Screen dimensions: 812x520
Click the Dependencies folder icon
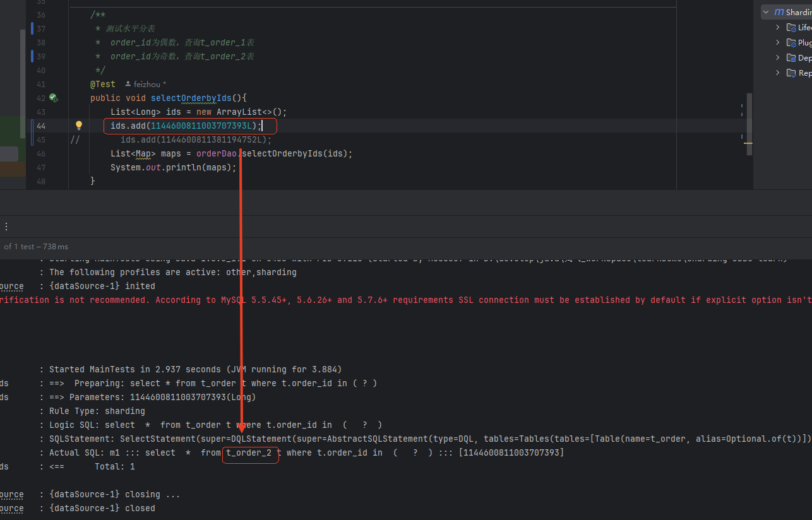tap(791, 57)
